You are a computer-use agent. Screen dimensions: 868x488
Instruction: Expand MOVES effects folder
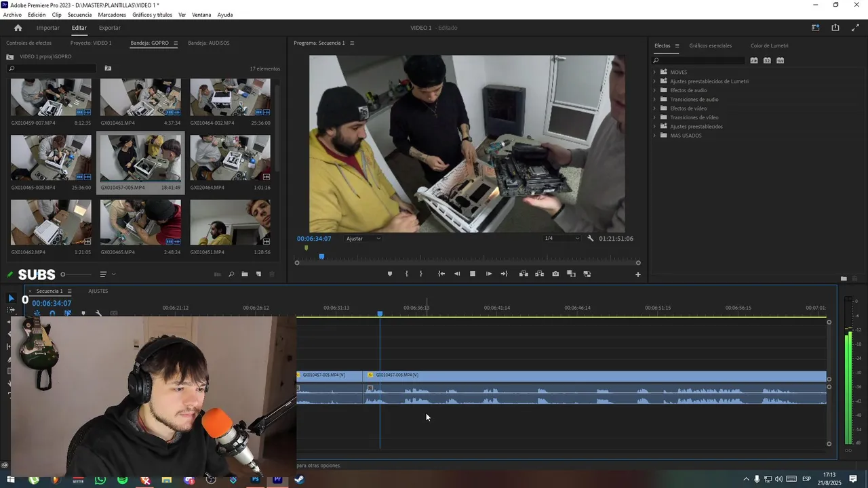655,72
